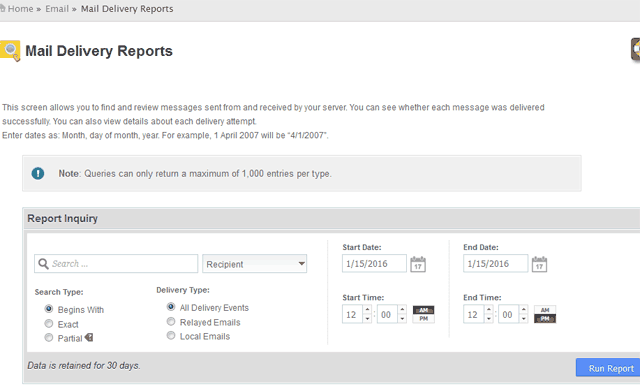Go to Home breadcrumb link

[20, 9]
